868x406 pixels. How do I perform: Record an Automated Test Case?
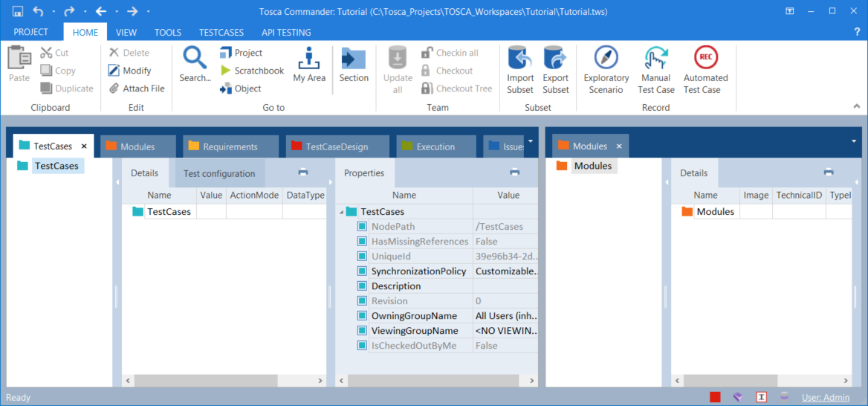pos(706,70)
